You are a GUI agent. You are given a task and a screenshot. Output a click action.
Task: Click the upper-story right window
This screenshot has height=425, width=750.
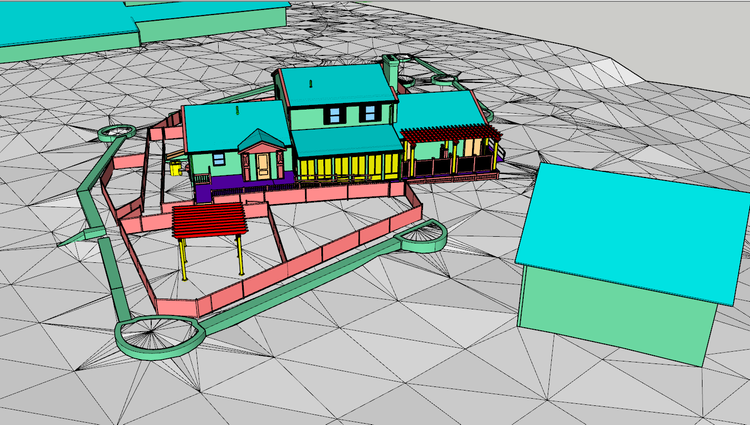click(x=370, y=113)
